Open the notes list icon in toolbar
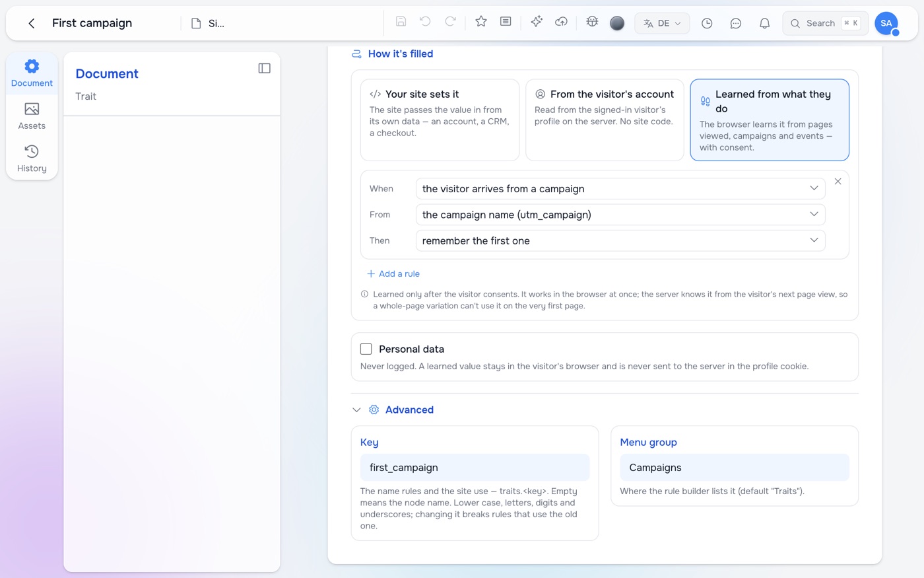Viewport: 924px width, 578px height. [506, 21]
